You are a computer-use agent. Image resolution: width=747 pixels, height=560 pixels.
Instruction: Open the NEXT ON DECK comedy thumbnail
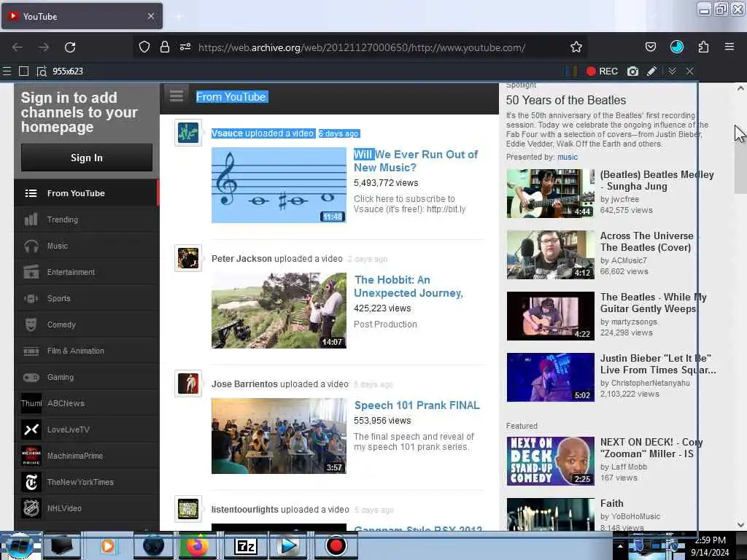(550, 461)
